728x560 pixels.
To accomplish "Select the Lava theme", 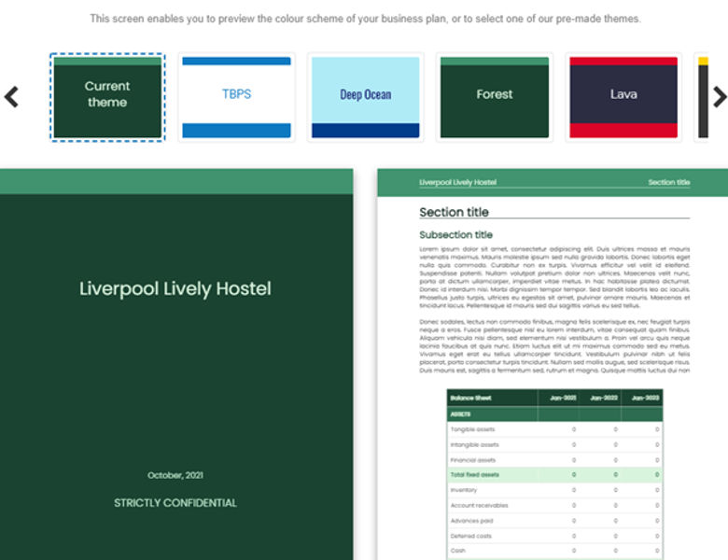I will [623, 96].
